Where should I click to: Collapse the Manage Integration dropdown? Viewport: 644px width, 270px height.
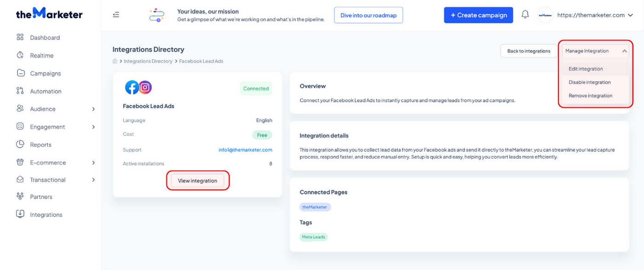point(595,51)
